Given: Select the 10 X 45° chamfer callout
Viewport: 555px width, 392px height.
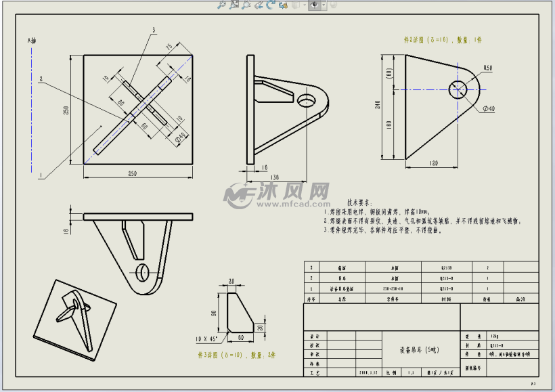Looking at the screenshot, I should [205, 338].
